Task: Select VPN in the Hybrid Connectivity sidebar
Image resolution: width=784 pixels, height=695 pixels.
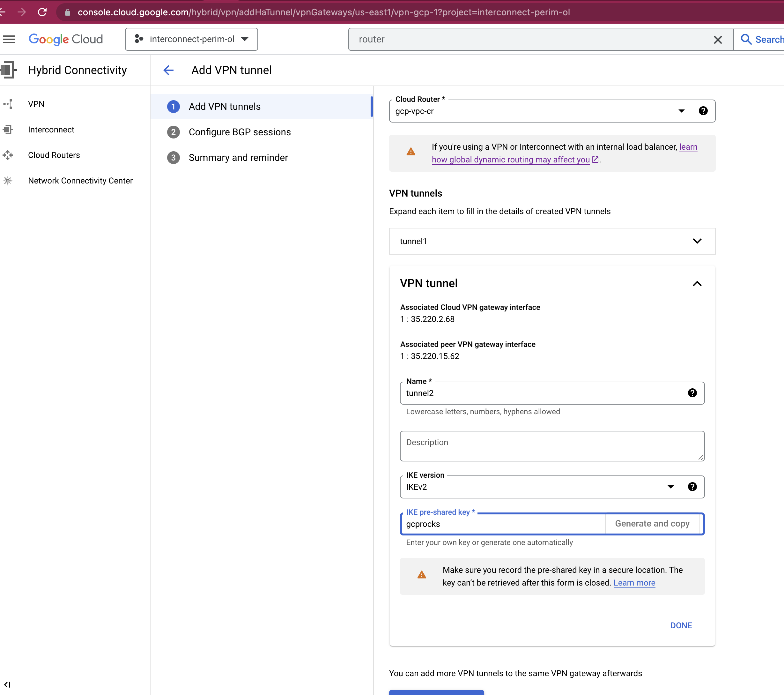Action: coord(36,104)
